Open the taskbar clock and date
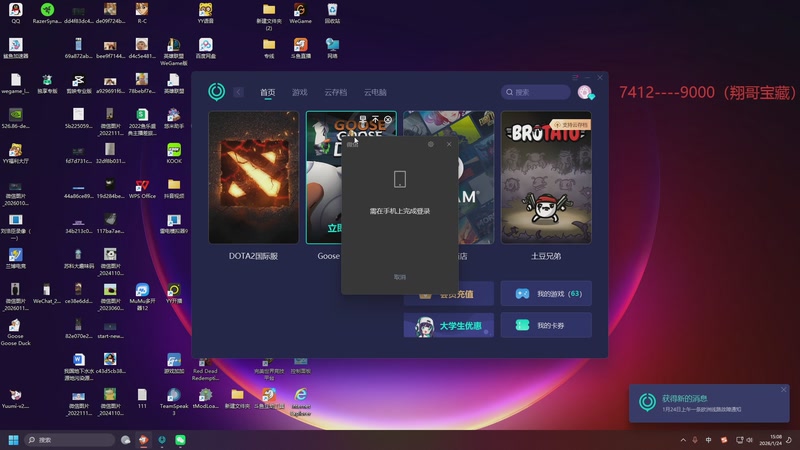This screenshot has width=800, height=450. point(771,440)
